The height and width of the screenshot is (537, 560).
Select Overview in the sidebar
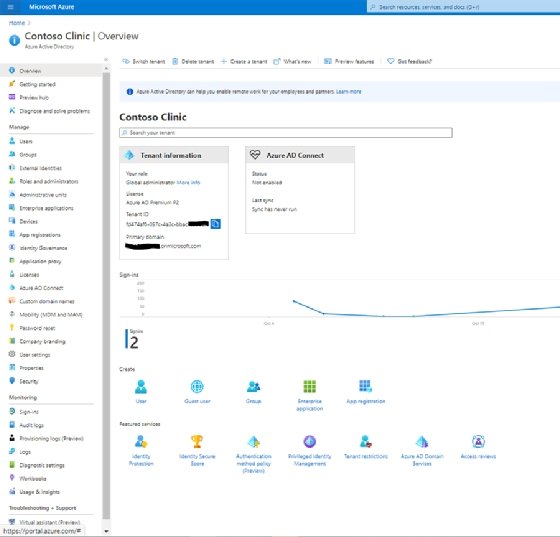[51, 71]
